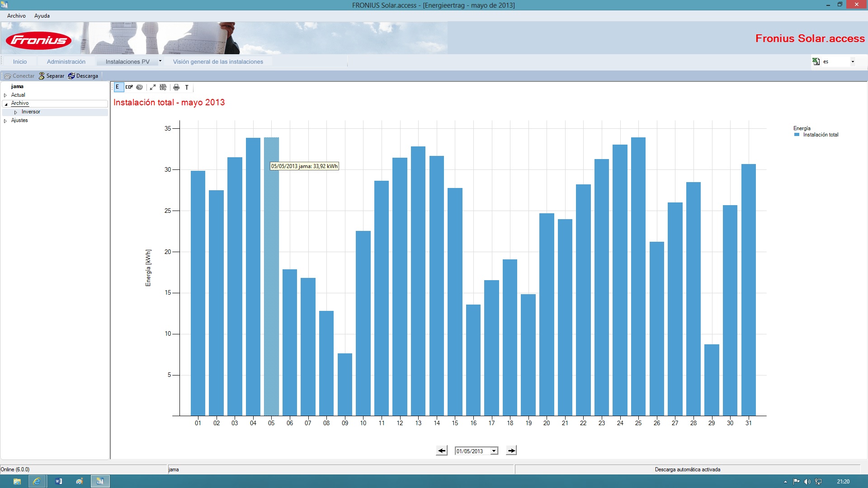This screenshot has height=488, width=868.
Task: Click the Fronius logo
Action: coord(39,41)
